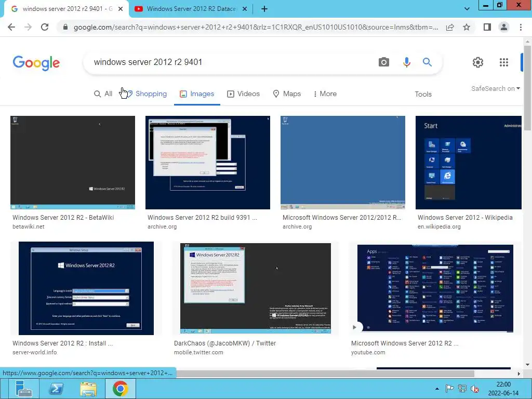Open Google quick settings gear

tap(478, 62)
